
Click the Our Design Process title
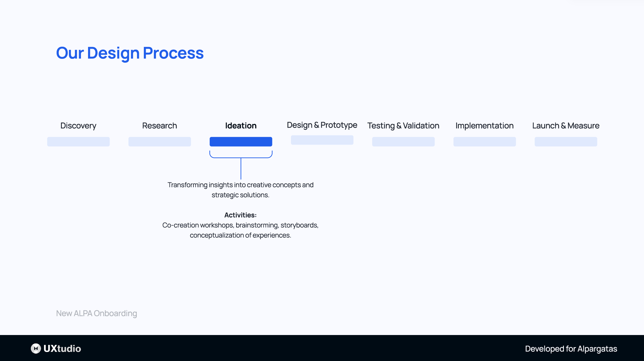tap(130, 53)
